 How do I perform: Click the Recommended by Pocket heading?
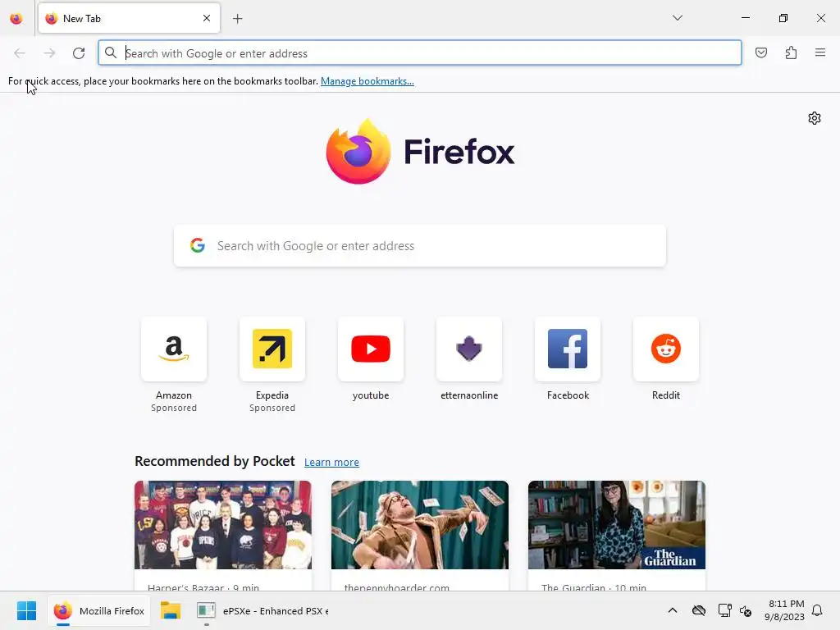point(215,461)
